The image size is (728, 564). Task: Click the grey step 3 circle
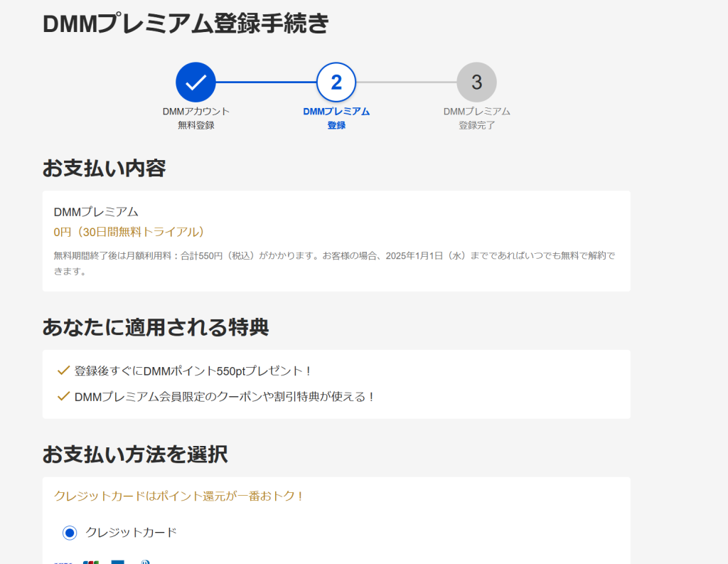pyautogui.click(x=476, y=83)
